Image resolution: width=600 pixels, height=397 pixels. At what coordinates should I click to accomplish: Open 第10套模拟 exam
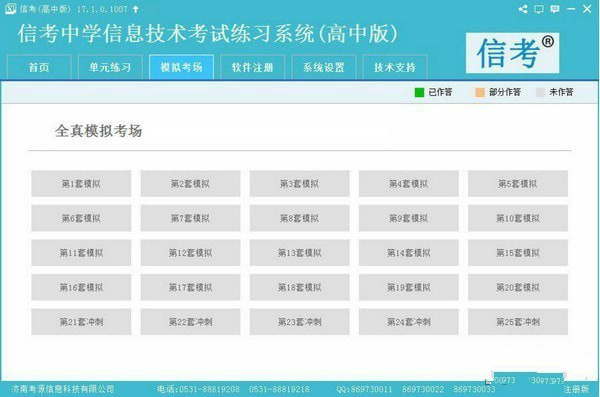[x=518, y=218]
